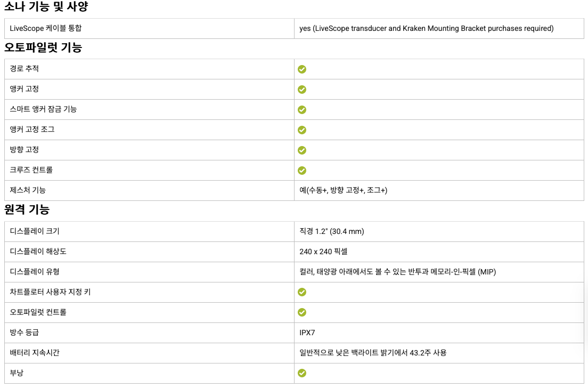This screenshot has width=588, height=388.
Task: Select the checkmark beside 스마트 앵커 잠금 기능
Action: 302,110
